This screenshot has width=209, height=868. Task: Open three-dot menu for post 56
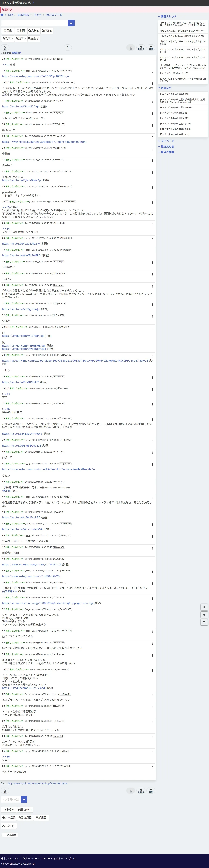tap(152, 671)
